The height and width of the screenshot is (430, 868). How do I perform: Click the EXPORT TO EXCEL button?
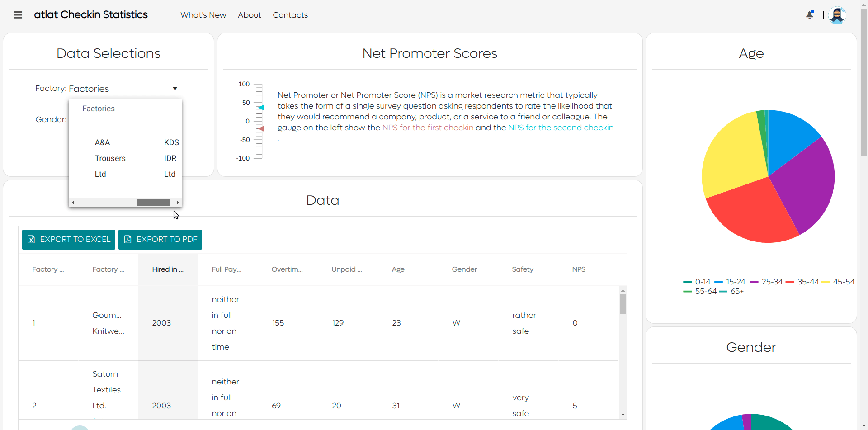68,239
